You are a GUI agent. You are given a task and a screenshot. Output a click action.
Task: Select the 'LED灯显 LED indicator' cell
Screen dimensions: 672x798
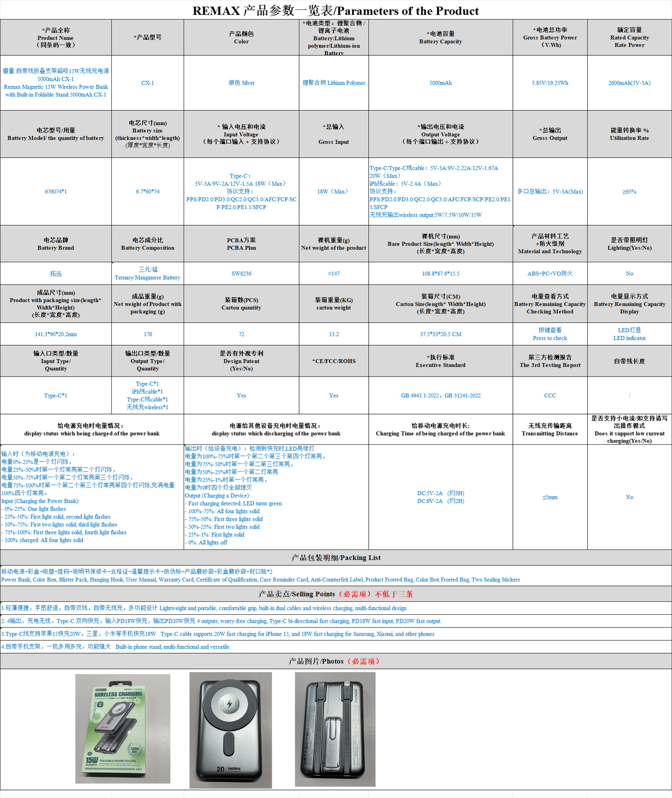click(630, 334)
